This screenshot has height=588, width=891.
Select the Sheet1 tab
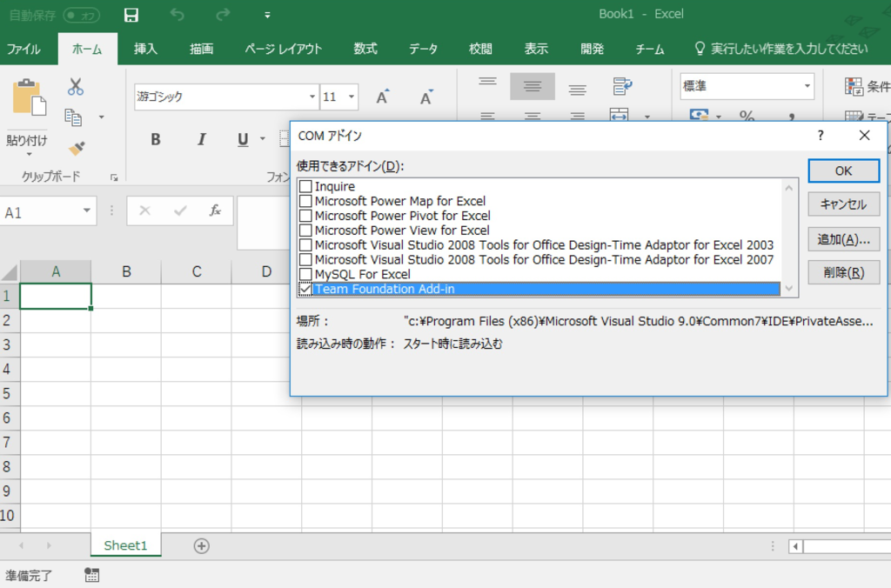tap(125, 545)
